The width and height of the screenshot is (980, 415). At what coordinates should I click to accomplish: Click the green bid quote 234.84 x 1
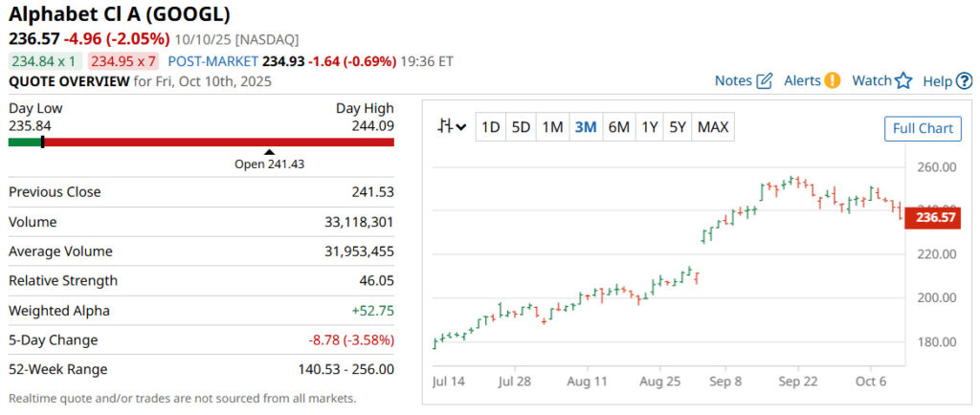click(x=44, y=61)
